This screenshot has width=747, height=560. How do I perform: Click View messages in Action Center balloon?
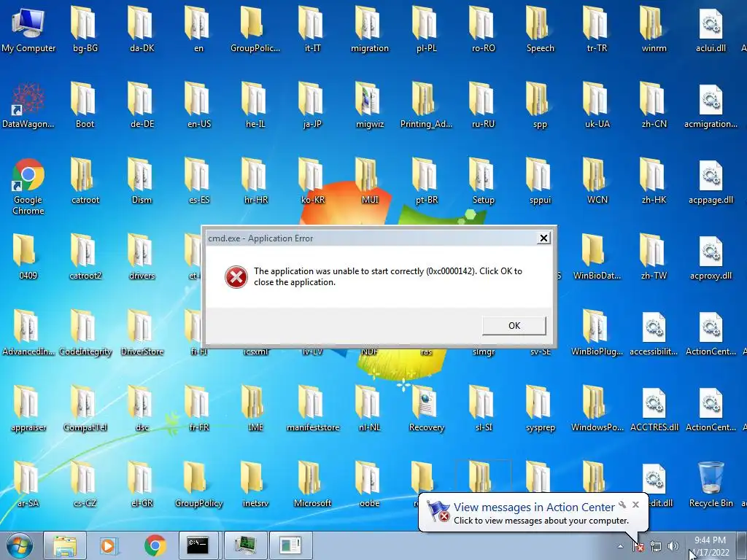[533, 507]
